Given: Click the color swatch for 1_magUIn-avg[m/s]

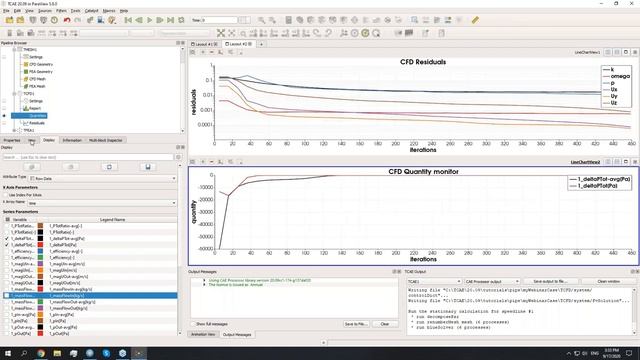Looking at the screenshot, I should 40,264.
